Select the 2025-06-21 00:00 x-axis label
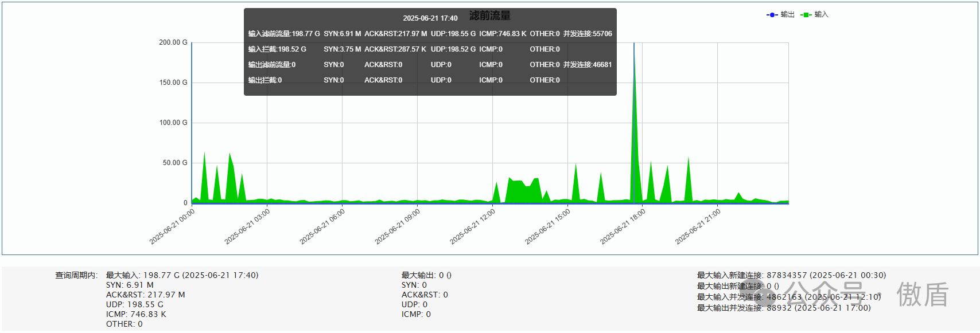The height and width of the screenshot is (333, 980). [172, 226]
